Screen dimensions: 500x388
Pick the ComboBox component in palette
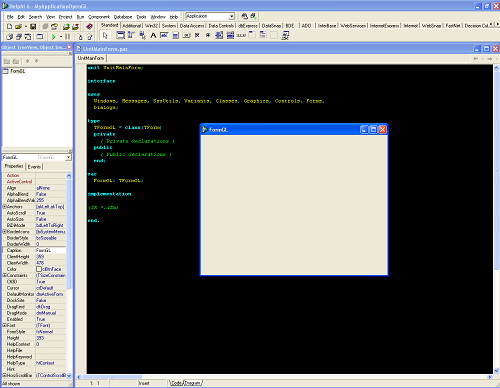[230, 35]
